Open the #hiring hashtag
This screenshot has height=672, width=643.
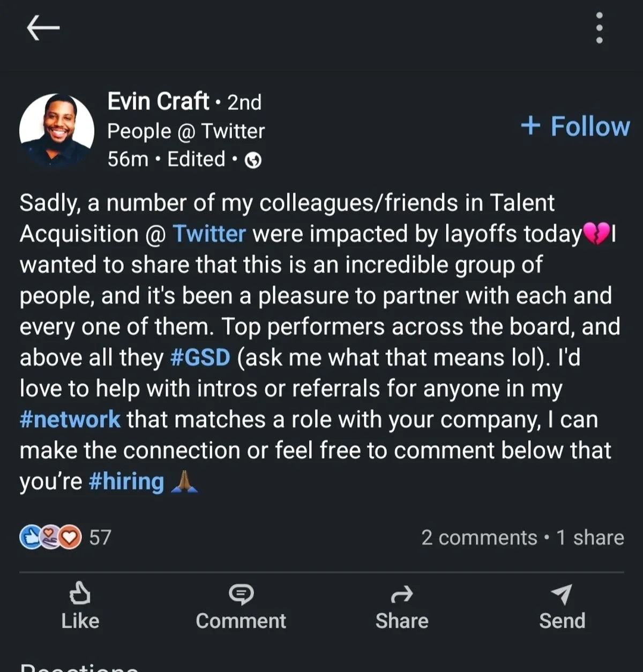click(126, 481)
